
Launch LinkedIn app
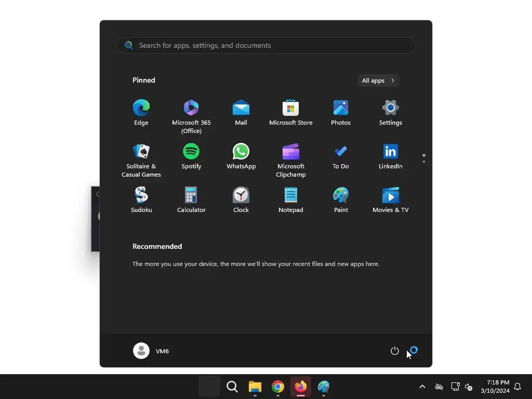(391, 157)
